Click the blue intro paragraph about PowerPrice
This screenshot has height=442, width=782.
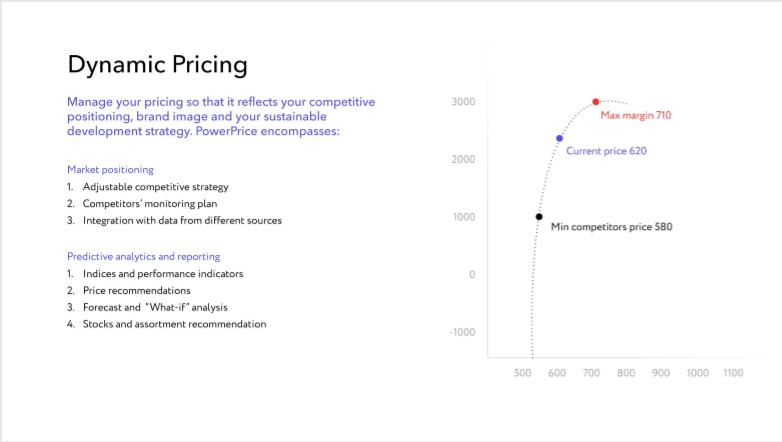tap(221, 116)
